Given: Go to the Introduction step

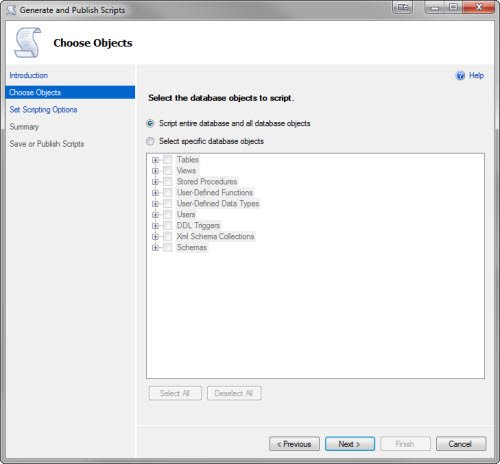Looking at the screenshot, I should pyautogui.click(x=29, y=75).
